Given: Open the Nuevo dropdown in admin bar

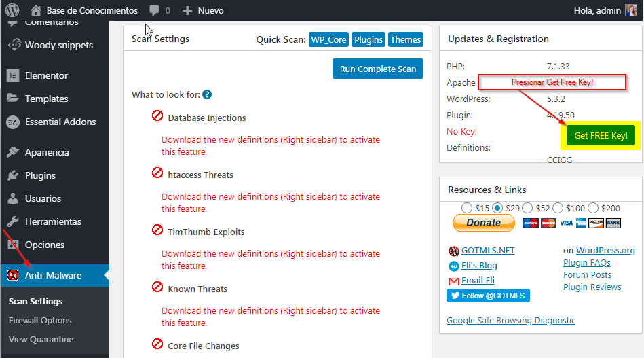Looking at the screenshot, I should coord(204,10).
